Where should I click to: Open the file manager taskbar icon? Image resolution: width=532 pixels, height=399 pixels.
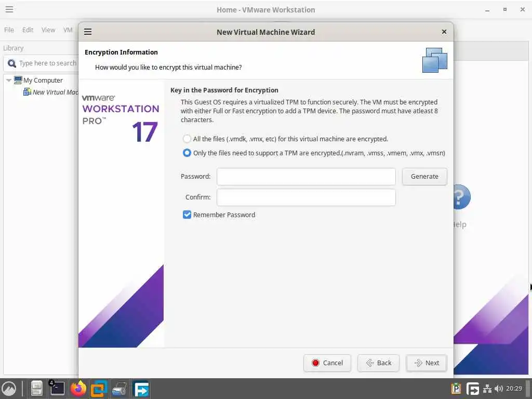tap(37, 389)
